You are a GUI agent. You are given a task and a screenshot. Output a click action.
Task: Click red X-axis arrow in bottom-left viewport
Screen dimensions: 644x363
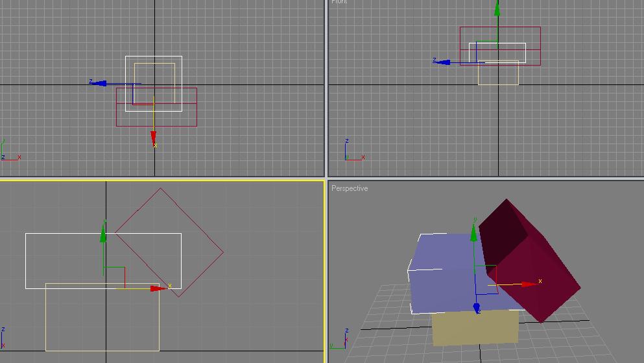158,288
